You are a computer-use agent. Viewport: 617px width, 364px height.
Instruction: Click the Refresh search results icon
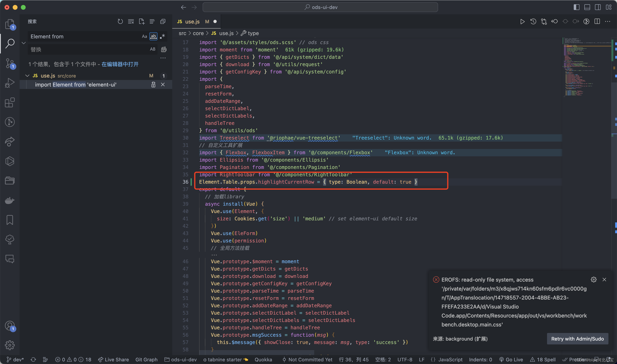point(120,22)
